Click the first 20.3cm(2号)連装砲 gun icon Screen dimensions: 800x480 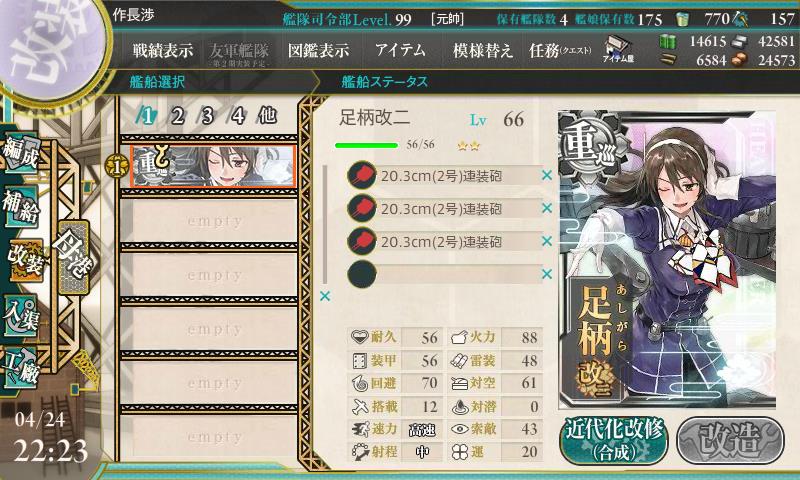[x=362, y=176]
